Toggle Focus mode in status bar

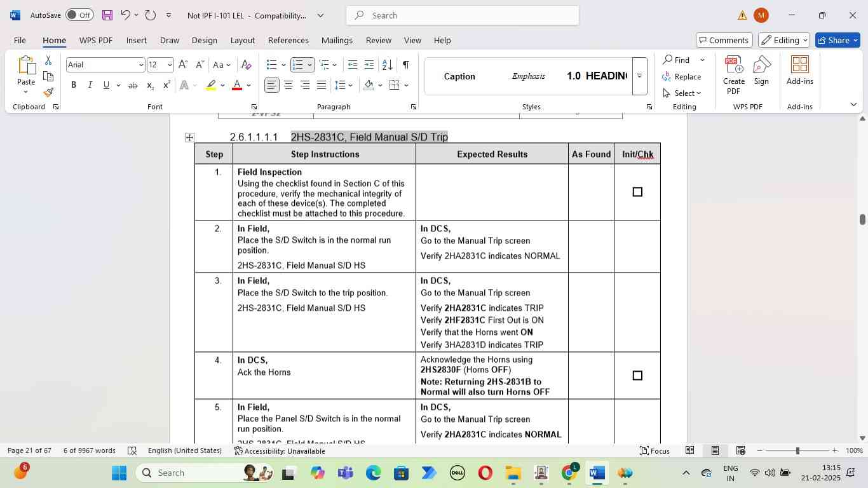point(654,451)
